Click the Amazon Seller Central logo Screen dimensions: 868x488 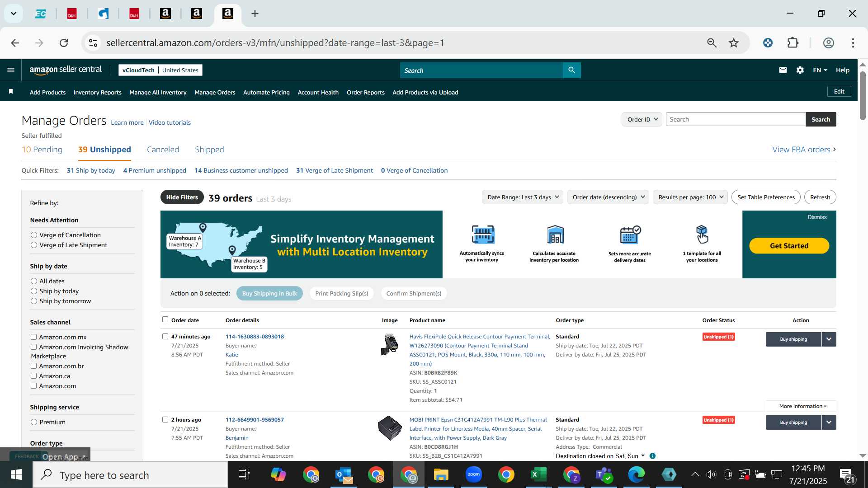click(x=66, y=70)
